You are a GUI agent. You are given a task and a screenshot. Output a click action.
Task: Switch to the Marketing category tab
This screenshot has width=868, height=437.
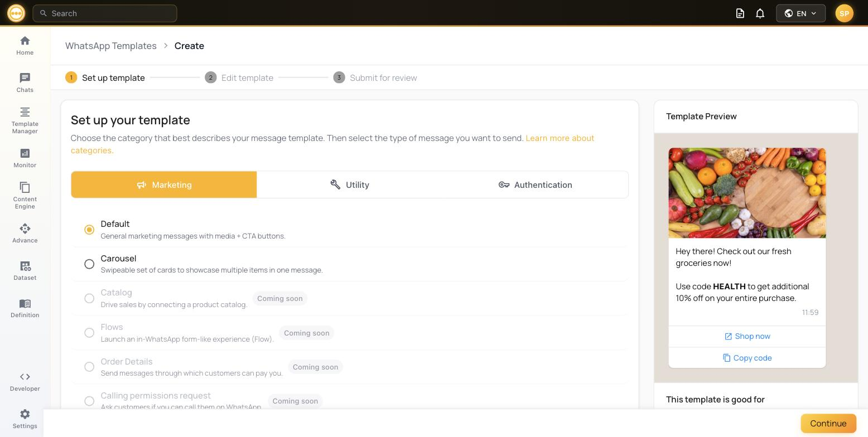click(164, 184)
